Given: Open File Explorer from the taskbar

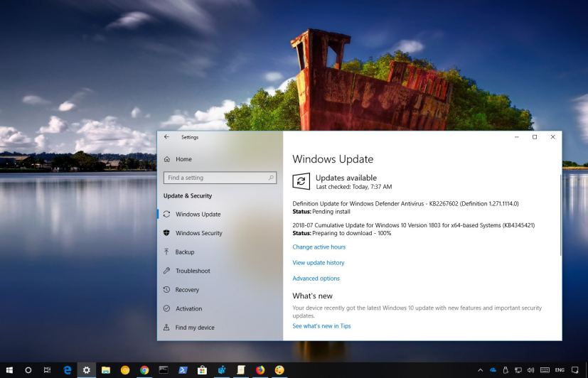Looking at the screenshot, I should (x=106, y=370).
